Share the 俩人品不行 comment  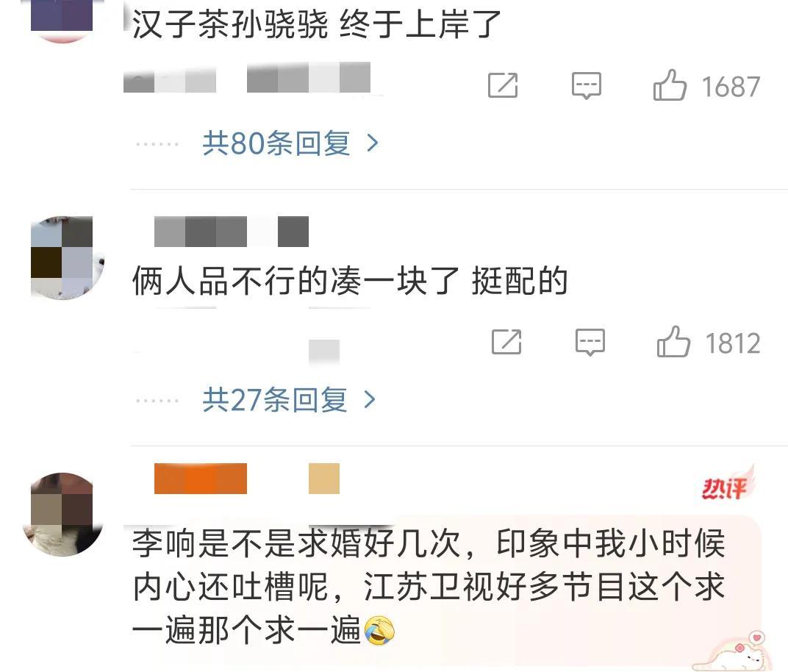(x=506, y=343)
